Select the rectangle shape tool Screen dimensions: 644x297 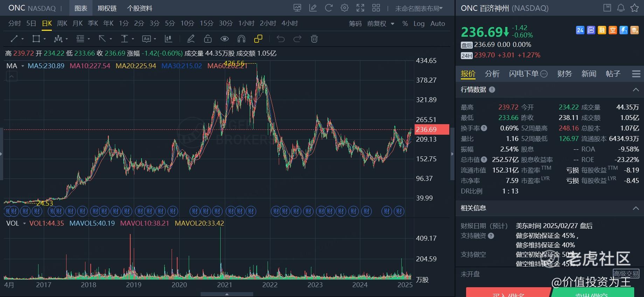pos(36,39)
